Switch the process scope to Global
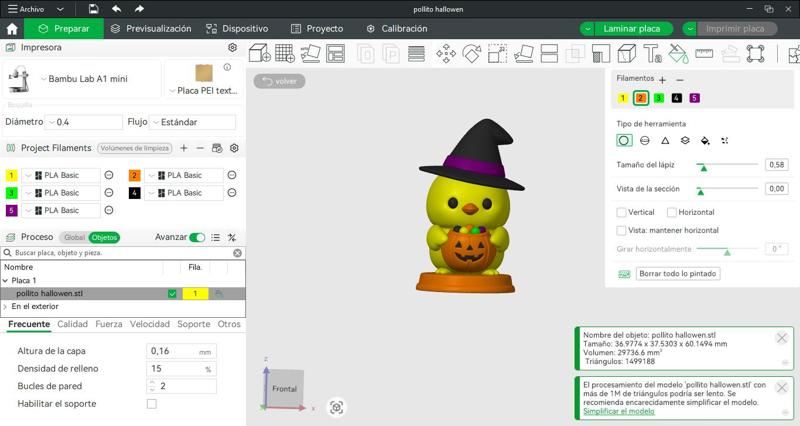Image resolution: width=800 pixels, height=426 pixels. click(74, 237)
